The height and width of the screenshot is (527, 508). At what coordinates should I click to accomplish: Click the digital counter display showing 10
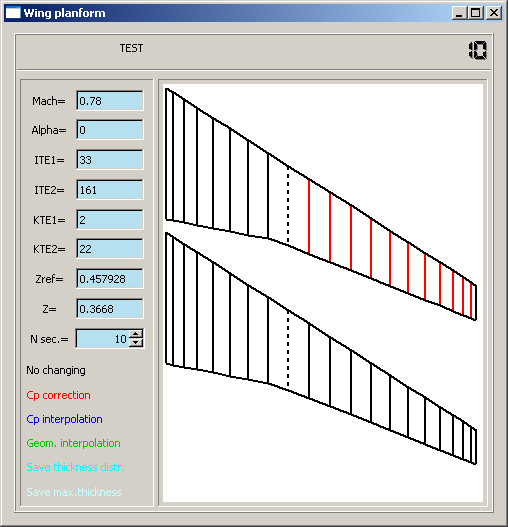(478, 50)
